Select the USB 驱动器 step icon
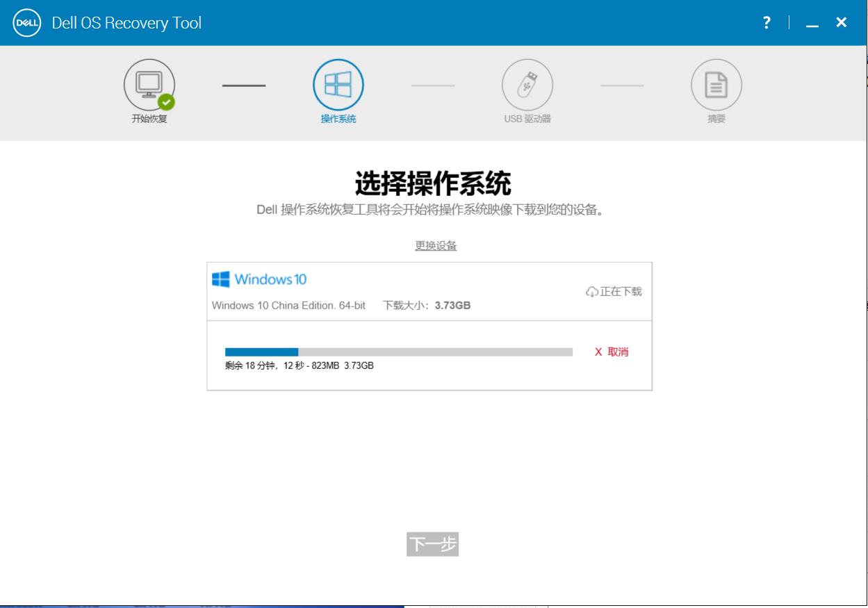 pos(527,85)
